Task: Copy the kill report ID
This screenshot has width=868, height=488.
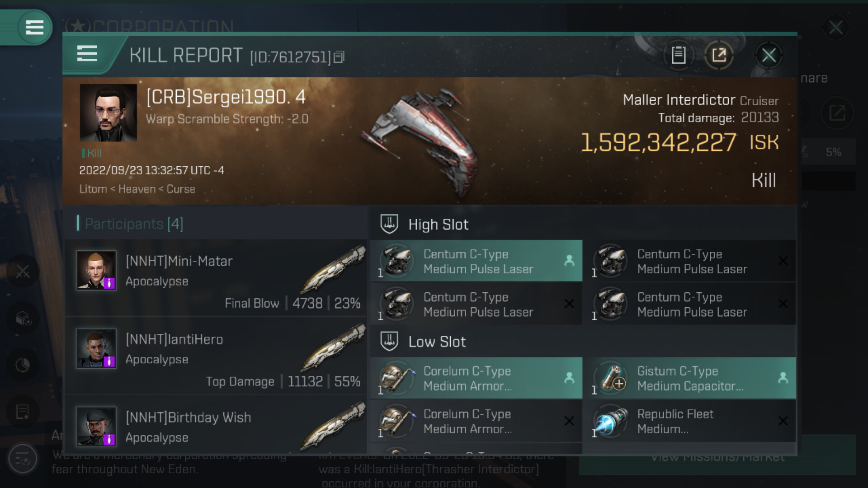Action: click(x=339, y=57)
